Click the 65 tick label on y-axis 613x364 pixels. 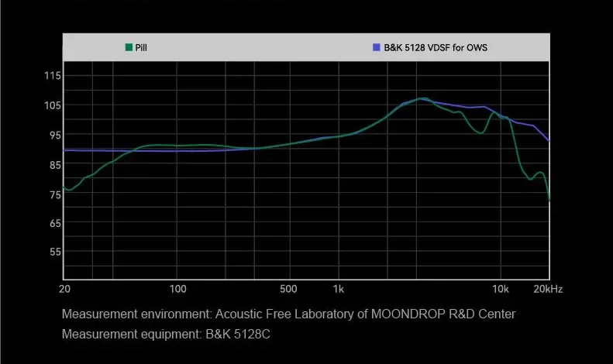pos(53,224)
